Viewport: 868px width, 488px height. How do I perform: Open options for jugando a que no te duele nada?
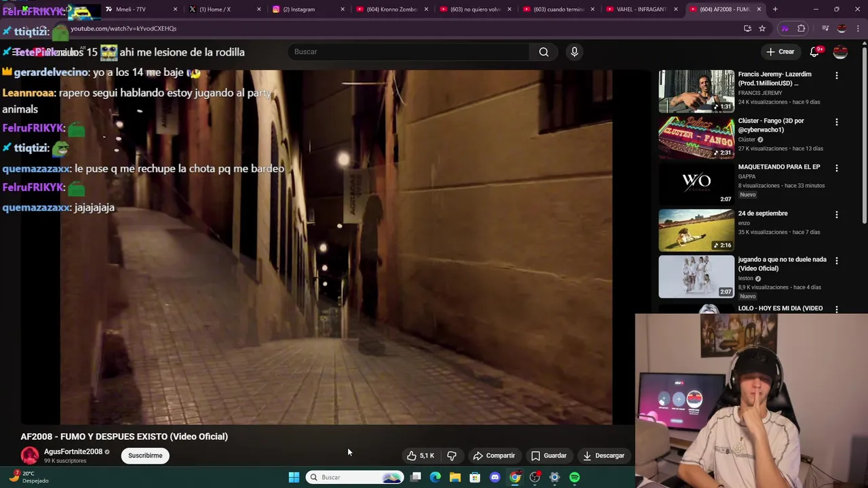click(x=837, y=260)
